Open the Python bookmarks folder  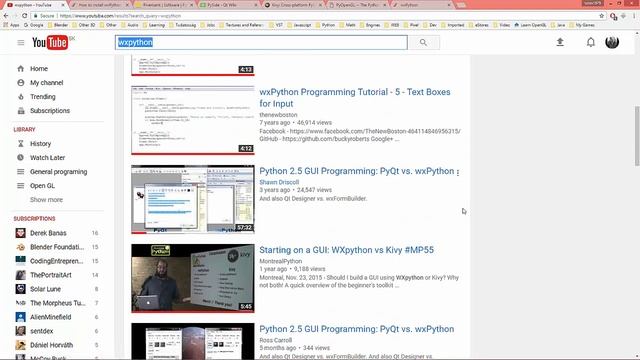click(325, 25)
